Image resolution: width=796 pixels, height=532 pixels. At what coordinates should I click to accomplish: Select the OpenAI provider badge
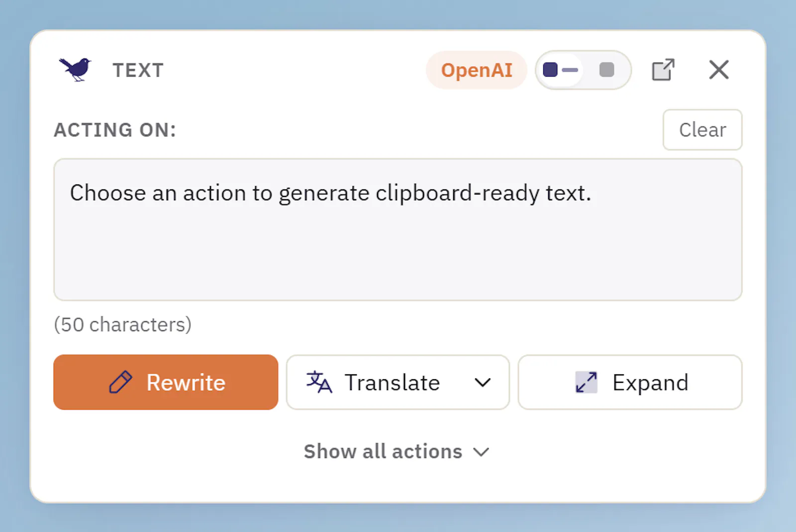click(477, 70)
